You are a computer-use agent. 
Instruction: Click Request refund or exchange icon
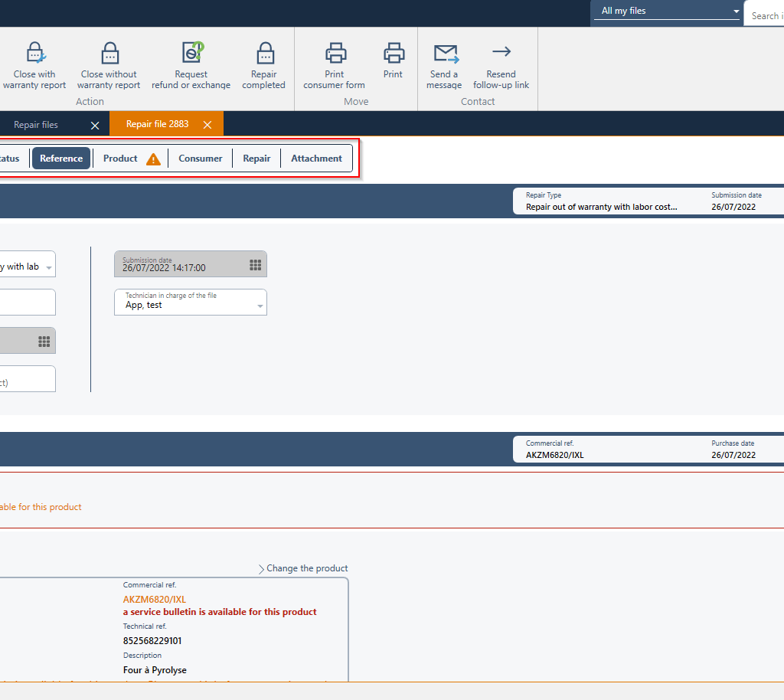pos(191,53)
